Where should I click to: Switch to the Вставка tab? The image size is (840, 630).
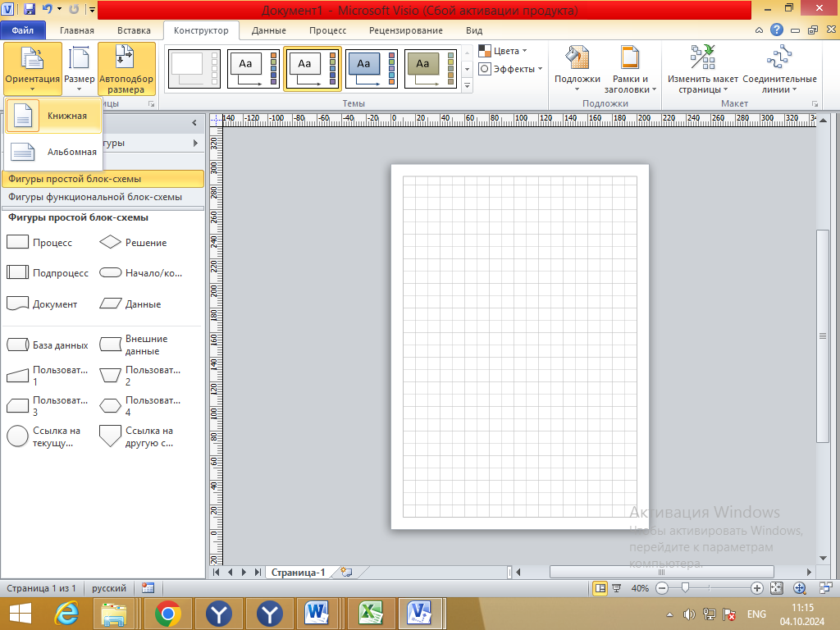pos(134,30)
